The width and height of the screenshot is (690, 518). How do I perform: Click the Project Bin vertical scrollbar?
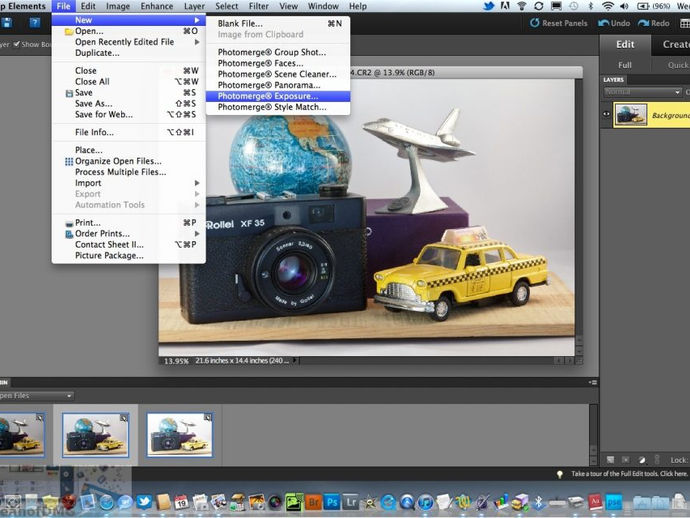594,434
